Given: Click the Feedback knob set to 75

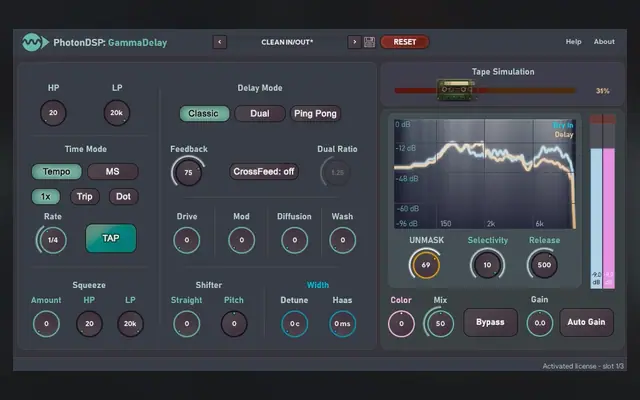Looking at the screenshot, I should pyautogui.click(x=188, y=172).
